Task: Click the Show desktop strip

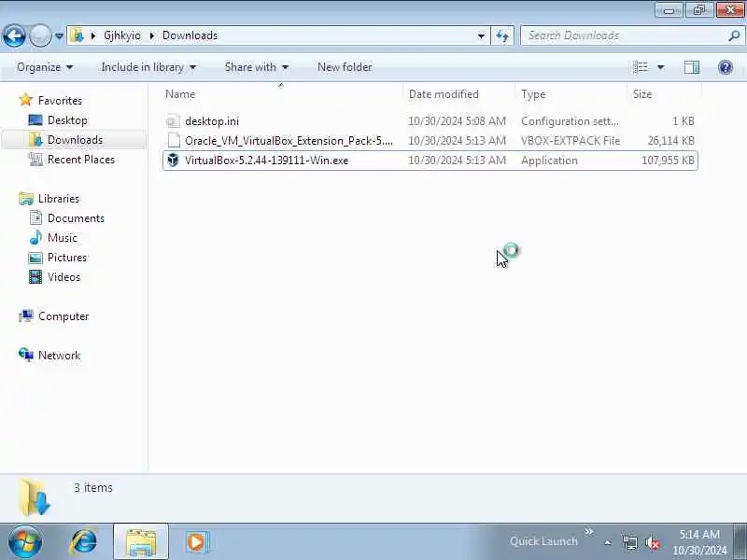Action: (x=740, y=541)
